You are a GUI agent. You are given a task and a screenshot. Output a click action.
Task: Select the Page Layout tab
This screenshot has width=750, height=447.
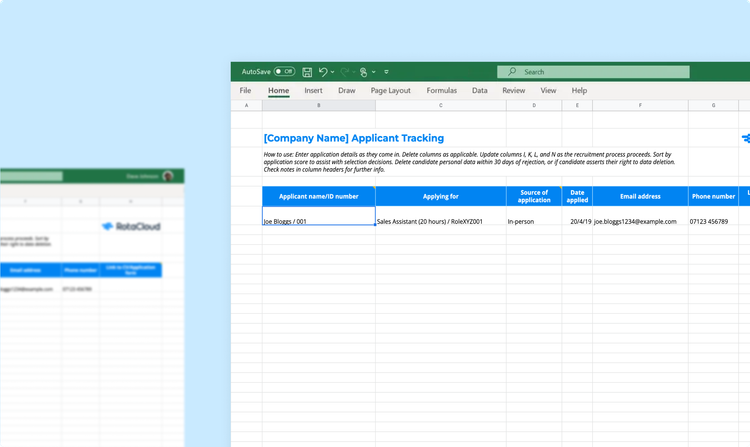390,90
